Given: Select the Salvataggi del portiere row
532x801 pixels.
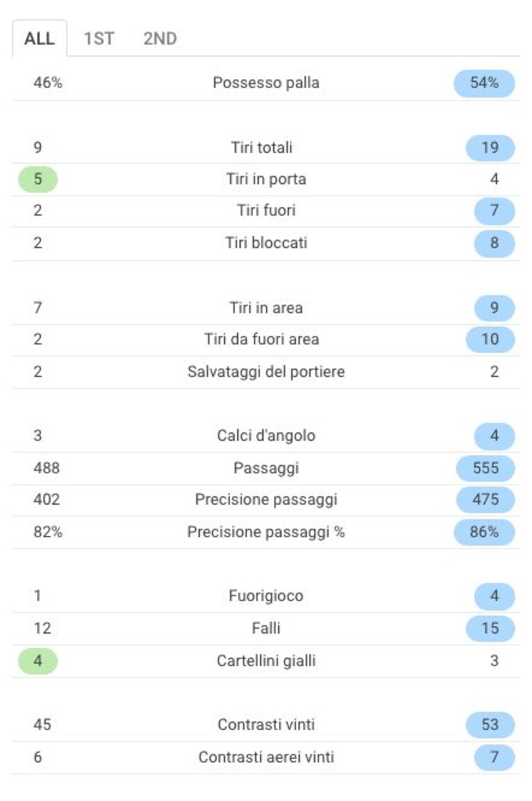Looking at the screenshot, I should pos(266,372).
